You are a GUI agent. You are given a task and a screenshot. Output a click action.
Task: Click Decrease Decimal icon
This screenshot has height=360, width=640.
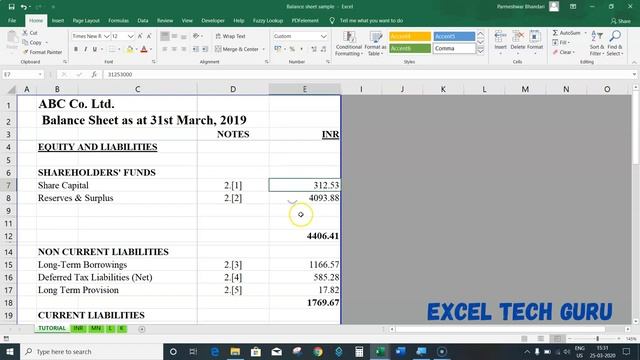click(323, 49)
